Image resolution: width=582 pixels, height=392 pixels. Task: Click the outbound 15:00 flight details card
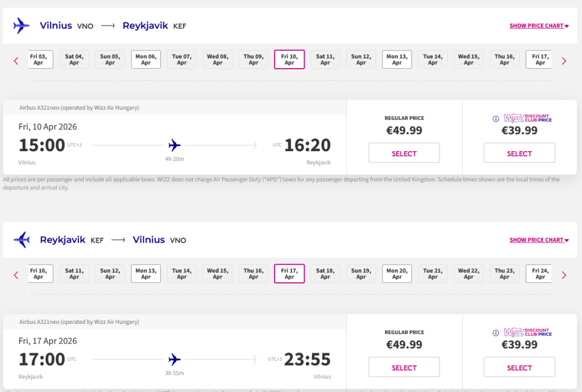174,145
